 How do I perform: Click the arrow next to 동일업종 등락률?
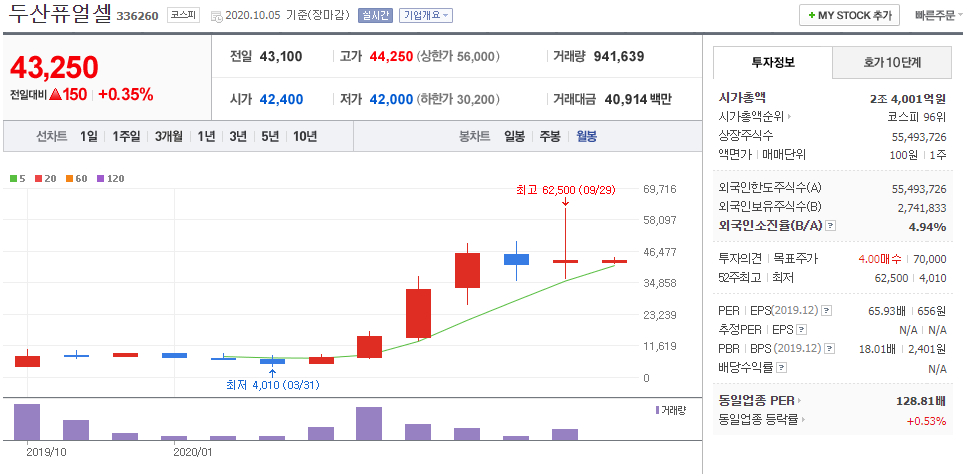[802, 420]
